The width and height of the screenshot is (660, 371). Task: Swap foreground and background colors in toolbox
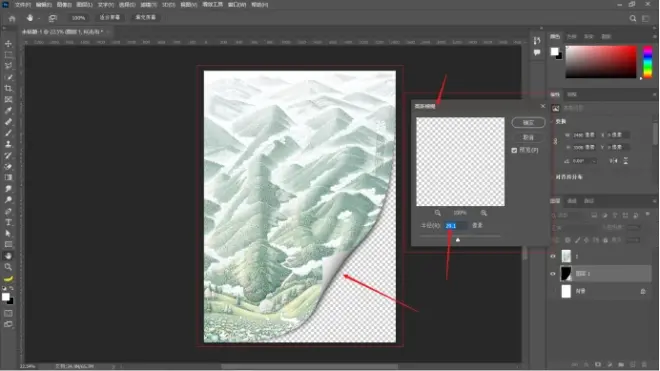11,288
